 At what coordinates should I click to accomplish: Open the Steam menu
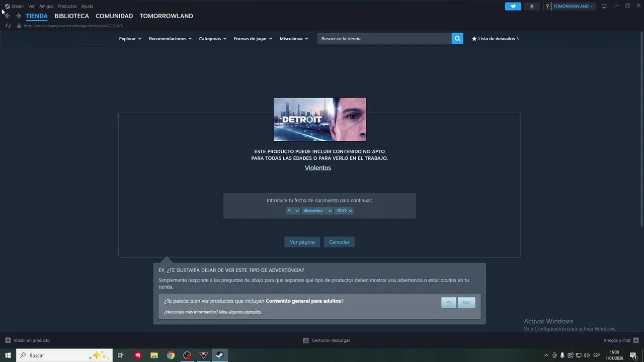18,7
